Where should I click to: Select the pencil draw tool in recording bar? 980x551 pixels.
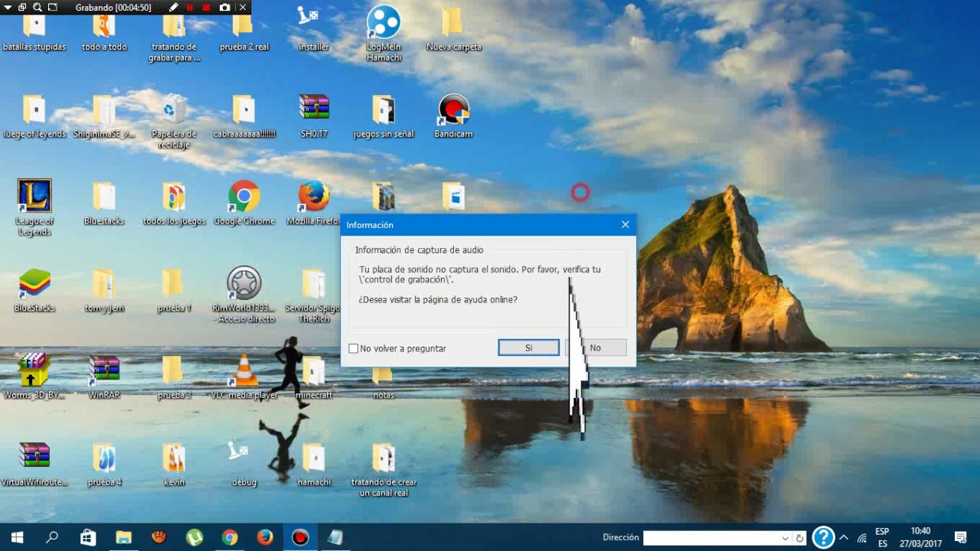[173, 8]
